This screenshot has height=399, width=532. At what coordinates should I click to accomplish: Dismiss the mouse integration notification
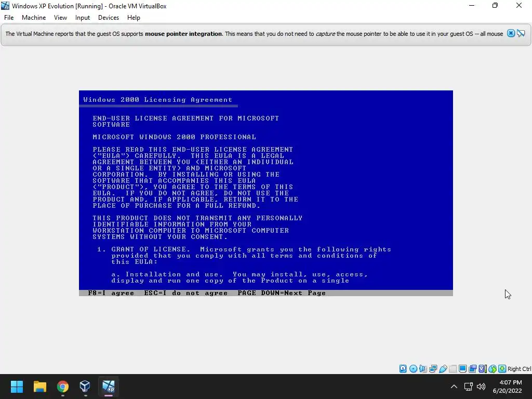pyautogui.click(x=511, y=33)
